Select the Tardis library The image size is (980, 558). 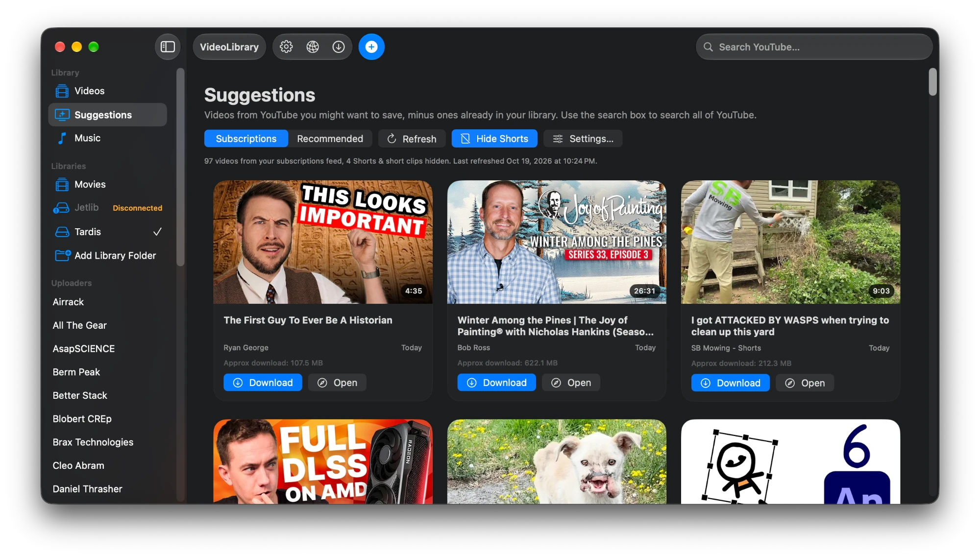point(108,232)
